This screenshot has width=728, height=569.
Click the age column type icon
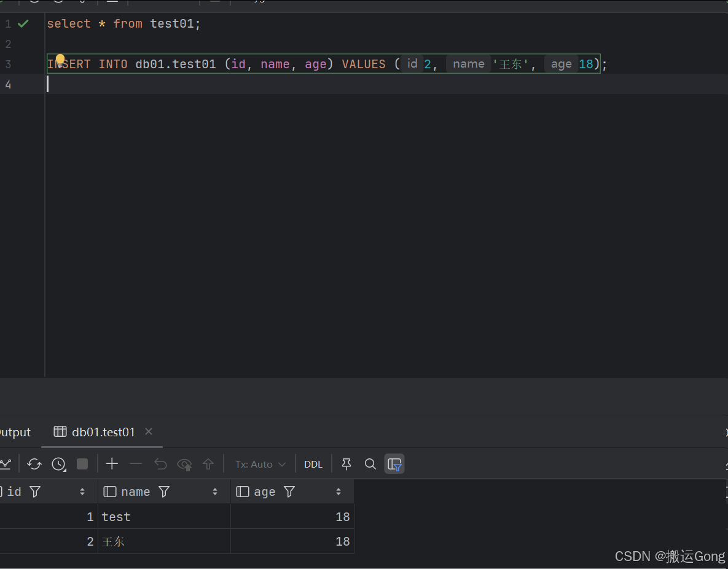click(243, 492)
